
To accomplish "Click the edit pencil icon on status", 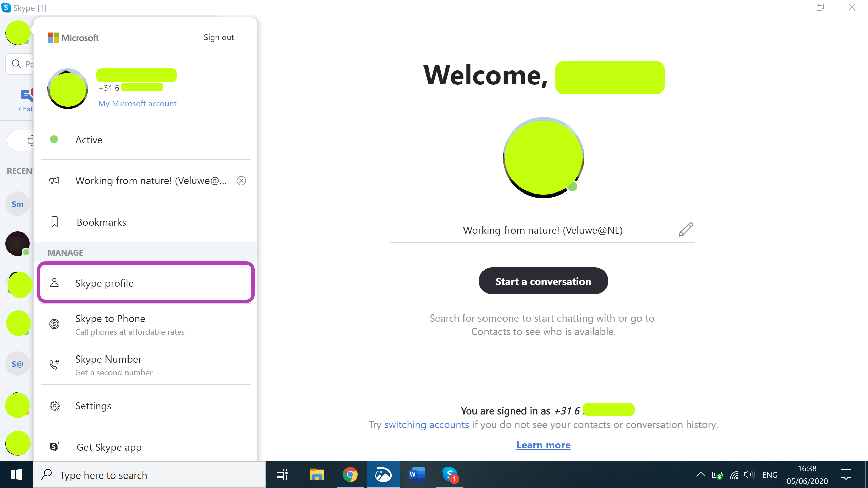I will [686, 229].
